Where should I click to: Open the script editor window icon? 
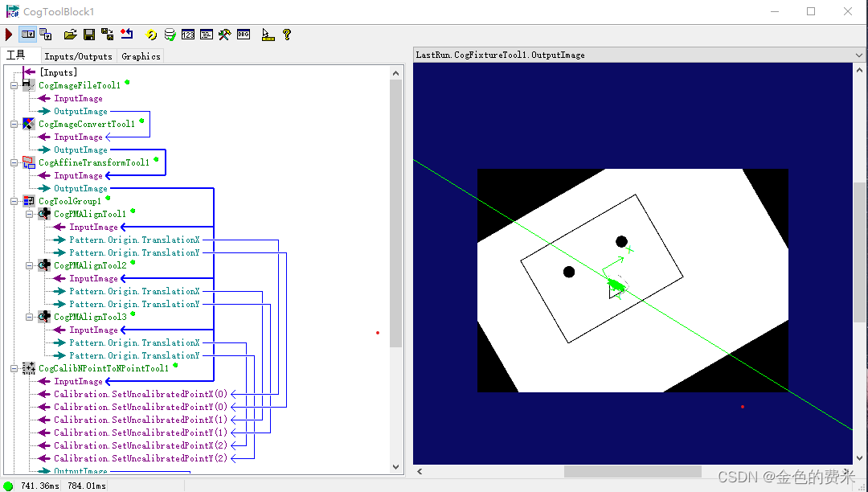(207, 35)
